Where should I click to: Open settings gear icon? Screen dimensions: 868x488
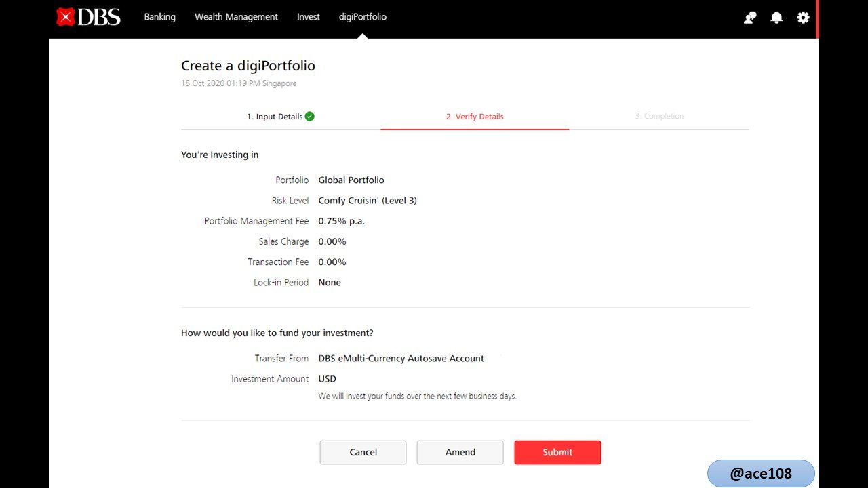click(x=803, y=18)
